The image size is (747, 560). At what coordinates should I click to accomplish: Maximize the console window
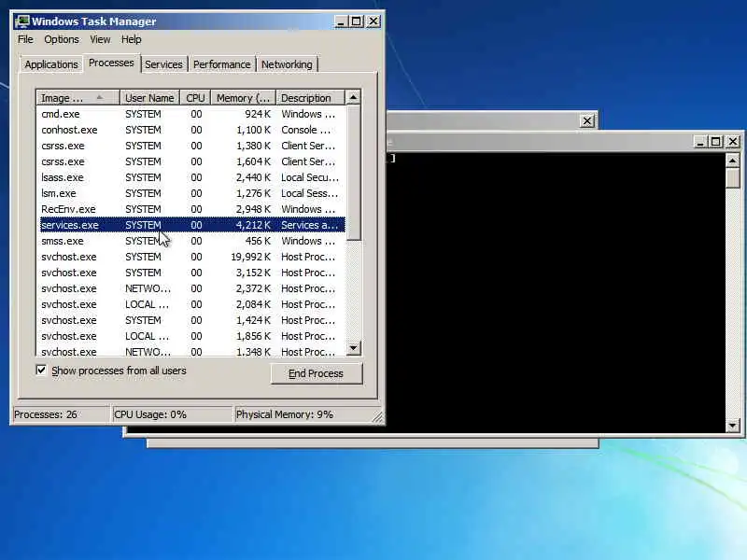715,142
